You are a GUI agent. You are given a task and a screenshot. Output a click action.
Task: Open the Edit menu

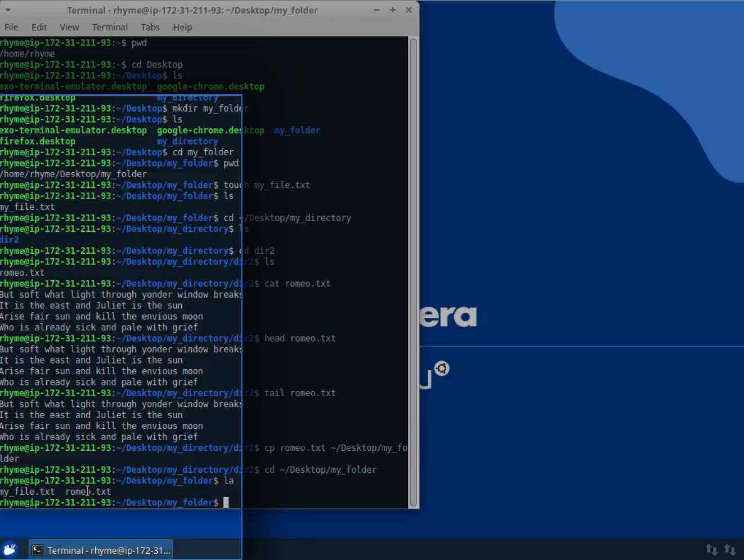click(39, 27)
